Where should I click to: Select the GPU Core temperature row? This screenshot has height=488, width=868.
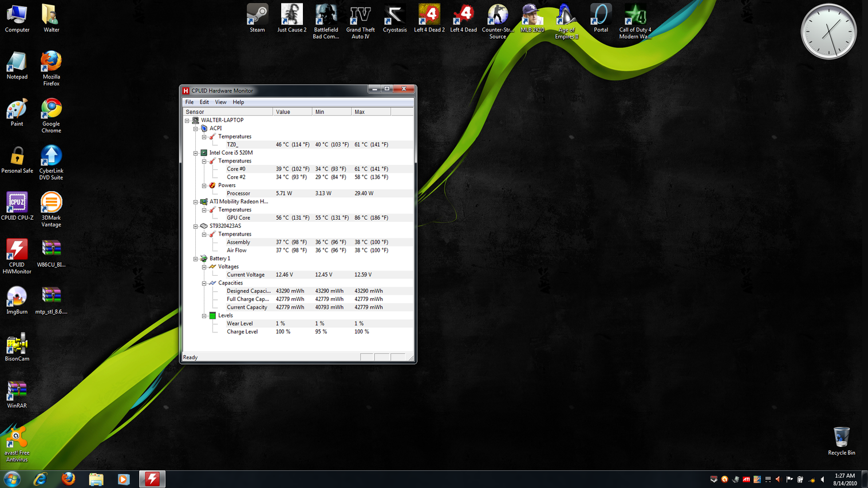(238, 218)
